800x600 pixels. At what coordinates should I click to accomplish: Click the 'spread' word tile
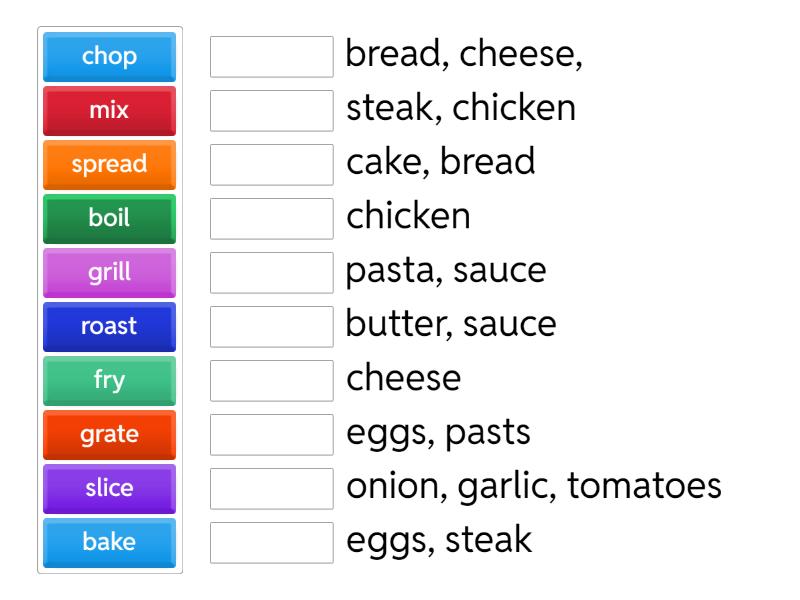(108, 164)
